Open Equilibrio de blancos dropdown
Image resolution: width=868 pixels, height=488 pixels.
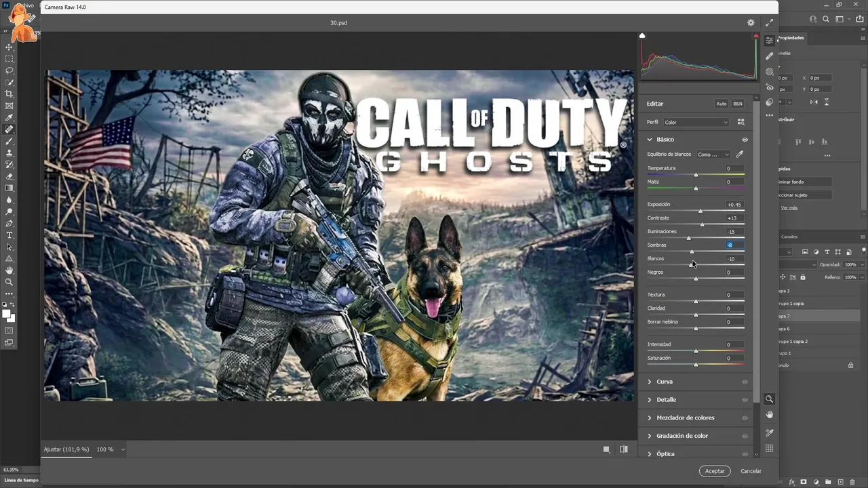coord(713,155)
